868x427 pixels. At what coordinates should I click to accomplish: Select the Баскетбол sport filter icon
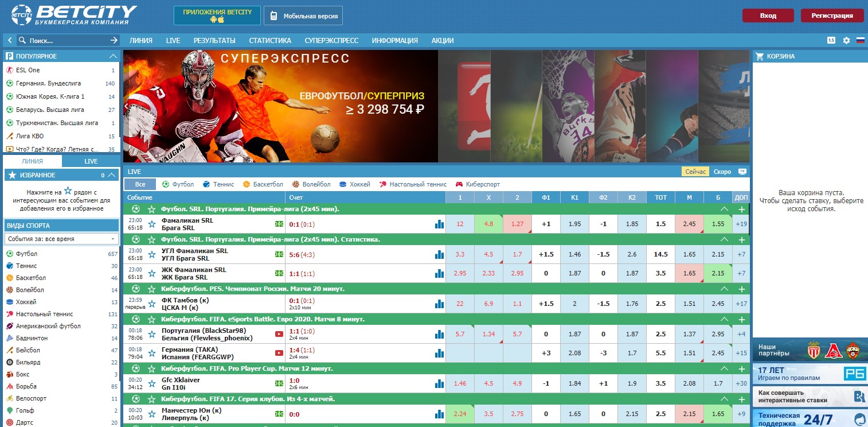tap(245, 184)
